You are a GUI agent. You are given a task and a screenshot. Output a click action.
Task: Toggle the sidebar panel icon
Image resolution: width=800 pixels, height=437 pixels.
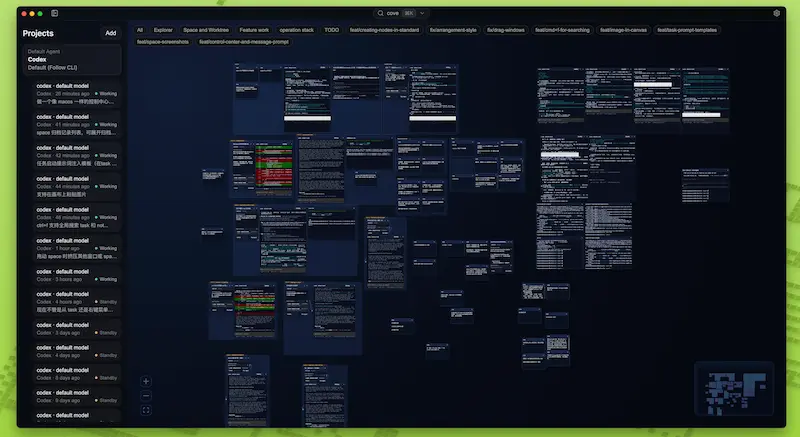(x=54, y=13)
